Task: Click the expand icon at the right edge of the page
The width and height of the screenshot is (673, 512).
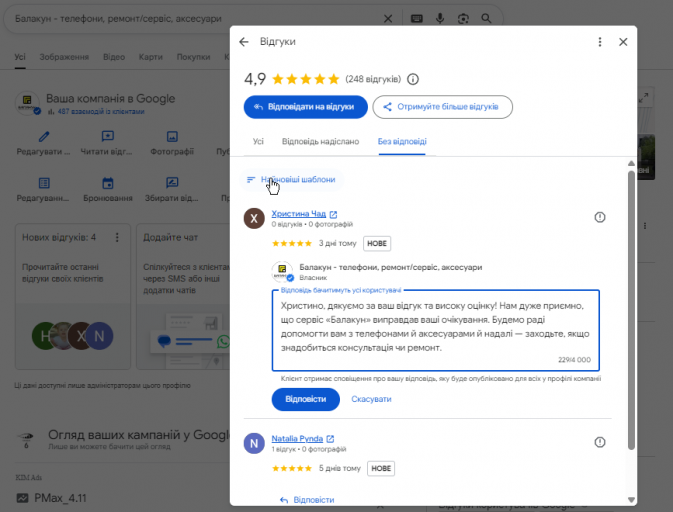Action: [x=643, y=98]
